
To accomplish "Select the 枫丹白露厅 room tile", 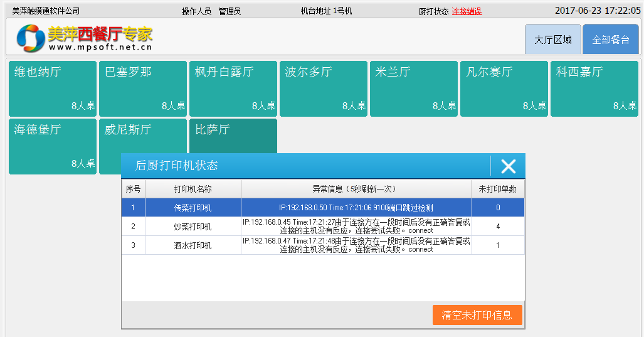I will pyautogui.click(x=233, y=88).
